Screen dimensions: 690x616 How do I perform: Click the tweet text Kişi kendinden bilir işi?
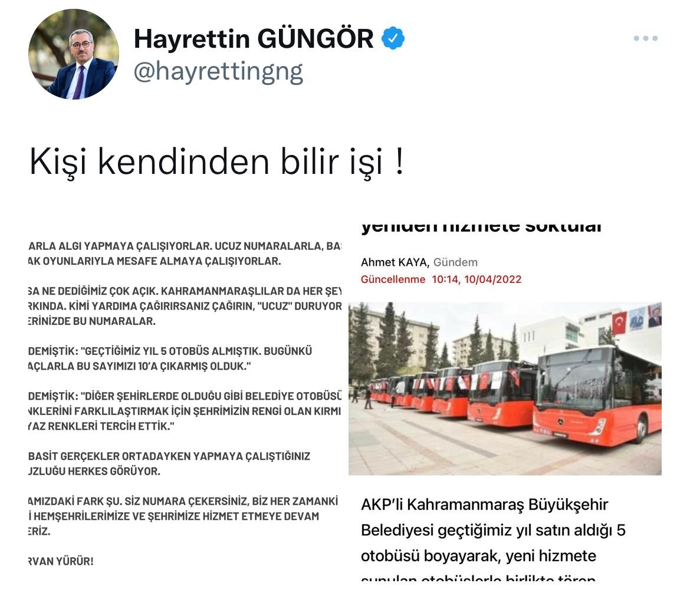(216, 162)
